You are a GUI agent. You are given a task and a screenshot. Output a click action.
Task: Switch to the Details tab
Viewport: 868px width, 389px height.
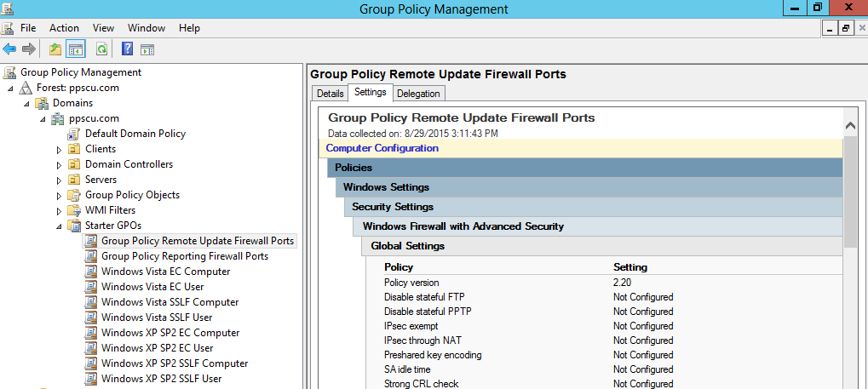(330, 94)
